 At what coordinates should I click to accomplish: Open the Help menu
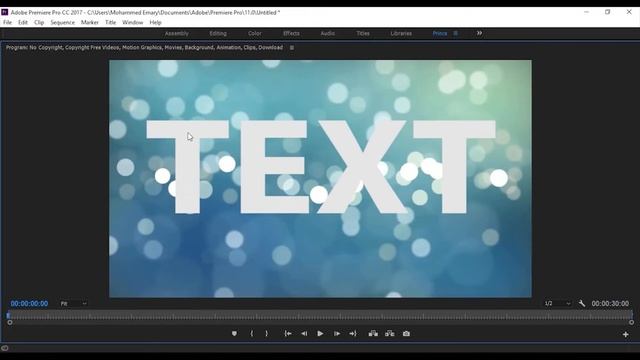(156, 22)
